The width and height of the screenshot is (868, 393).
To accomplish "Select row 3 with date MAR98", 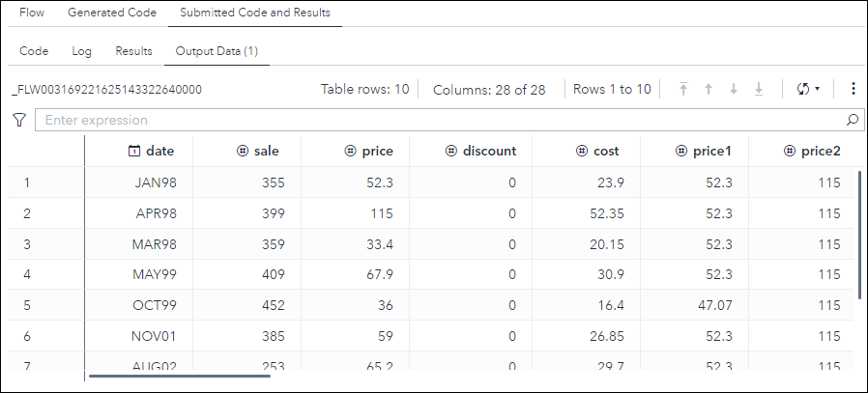I will (155, 244).
